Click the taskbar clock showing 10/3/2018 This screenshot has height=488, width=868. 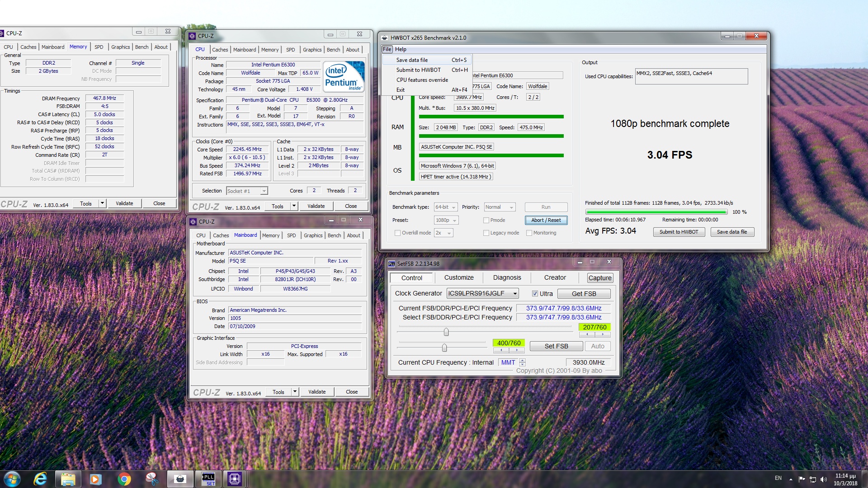coord(845,479)
